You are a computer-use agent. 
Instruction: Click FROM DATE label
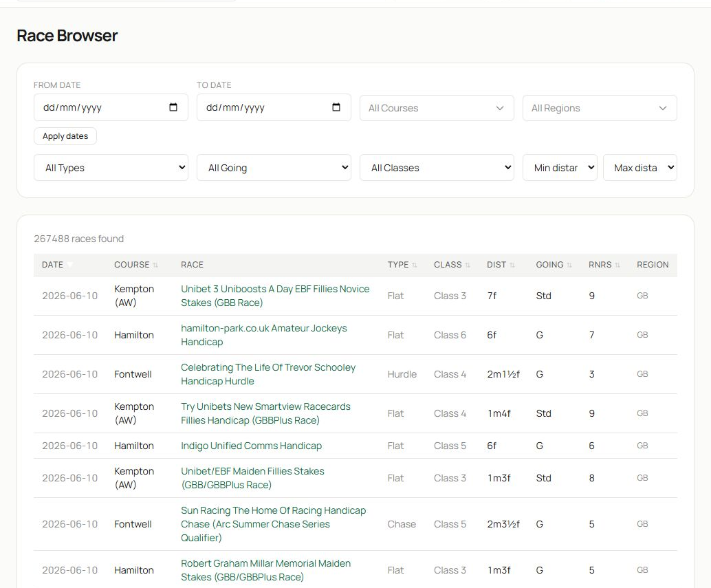pos(57,85)
